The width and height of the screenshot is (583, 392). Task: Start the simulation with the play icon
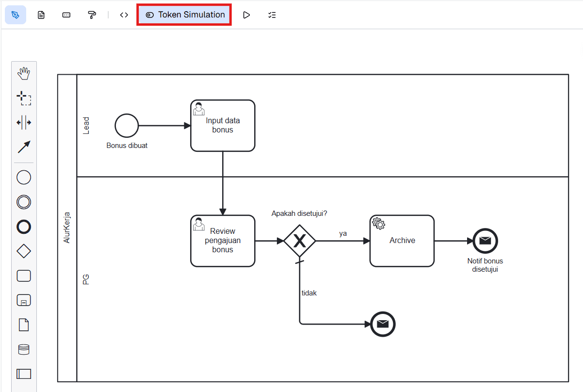pyautogui.click(x=246, y=15)
